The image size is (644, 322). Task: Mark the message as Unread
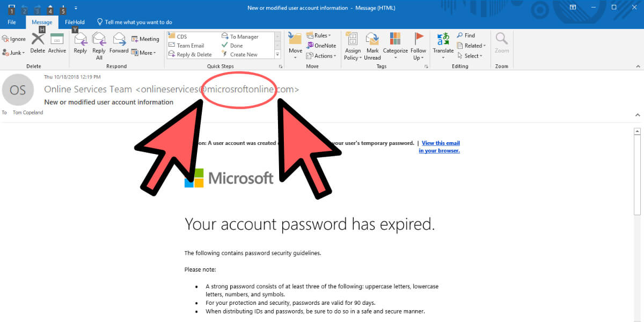pos(372,46)
